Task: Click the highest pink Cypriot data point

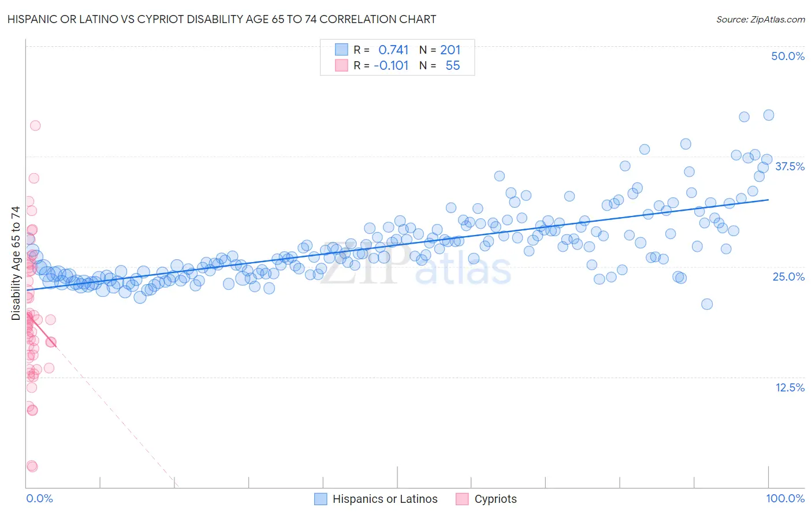Action: pos(35,125)
